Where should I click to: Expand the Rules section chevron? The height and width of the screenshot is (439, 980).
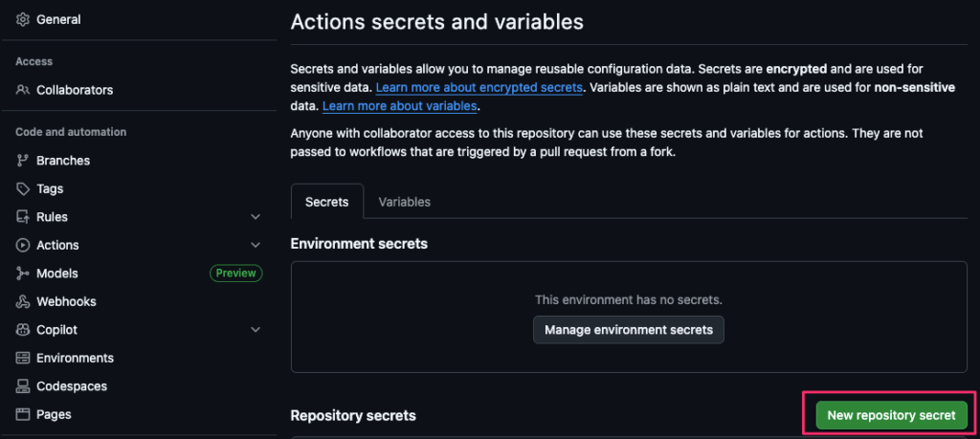coord(255,217)
